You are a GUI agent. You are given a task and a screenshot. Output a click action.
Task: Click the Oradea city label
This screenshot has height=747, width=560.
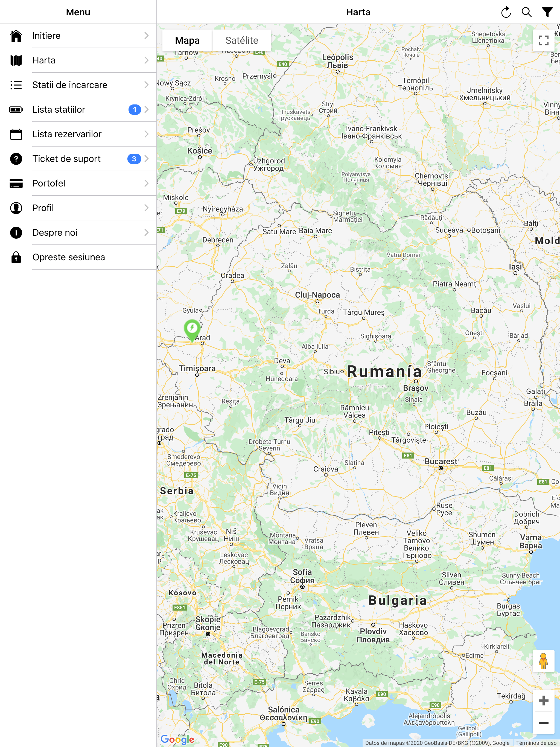(232, 275)
